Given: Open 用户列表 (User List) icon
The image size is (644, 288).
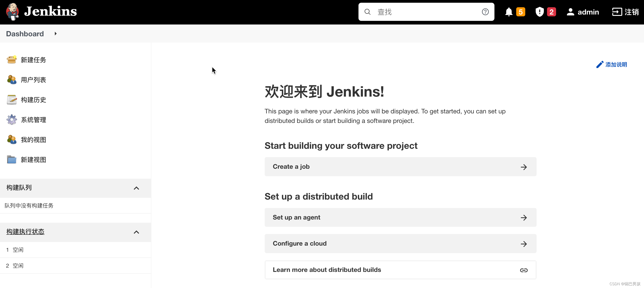Looking at the screenshot, I should point(11,80).
